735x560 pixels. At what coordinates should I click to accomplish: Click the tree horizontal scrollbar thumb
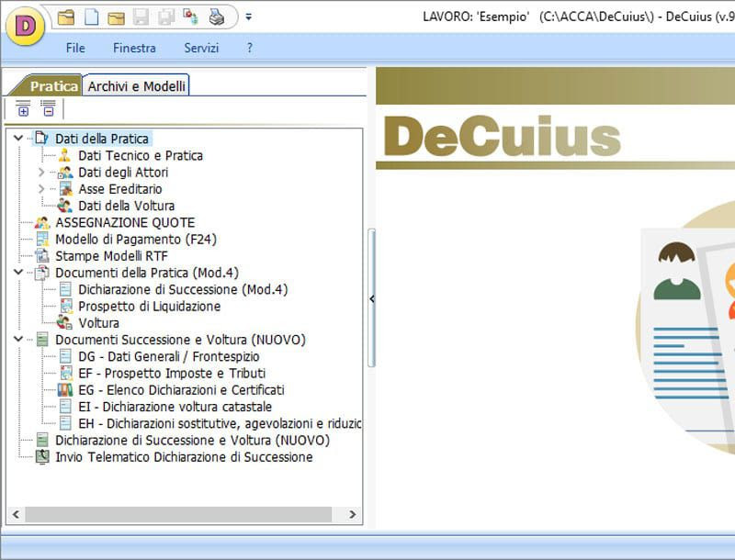click(x=178, y=515)
